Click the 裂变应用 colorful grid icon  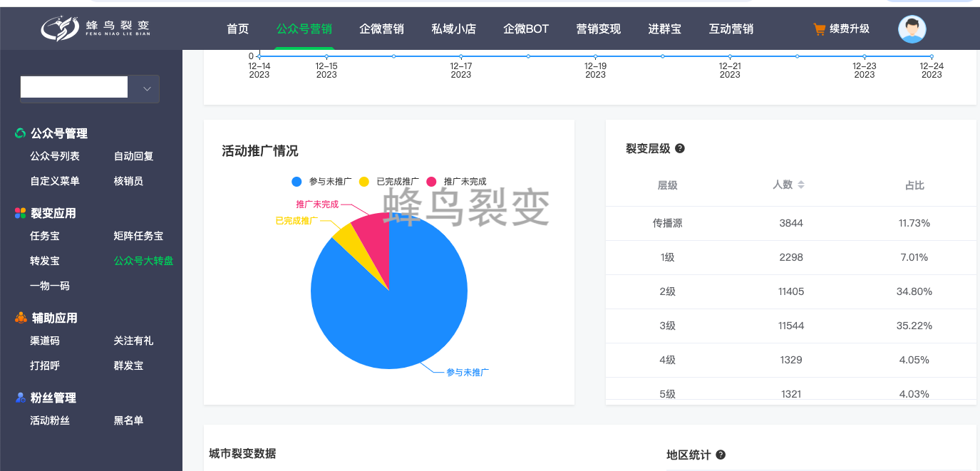click(x=20, y=213)
